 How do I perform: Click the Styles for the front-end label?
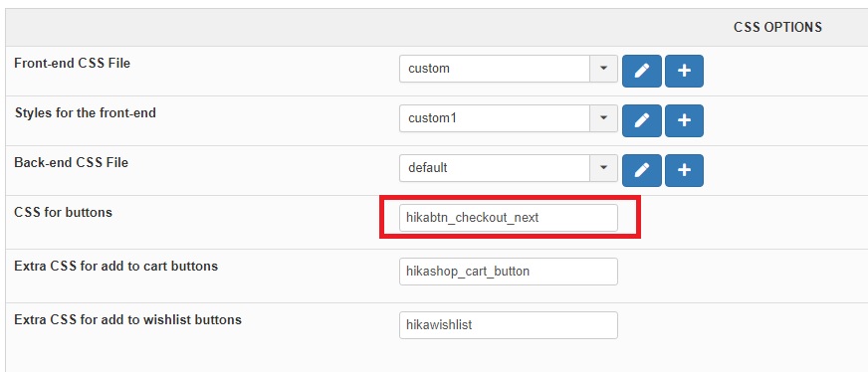[86, 112]
